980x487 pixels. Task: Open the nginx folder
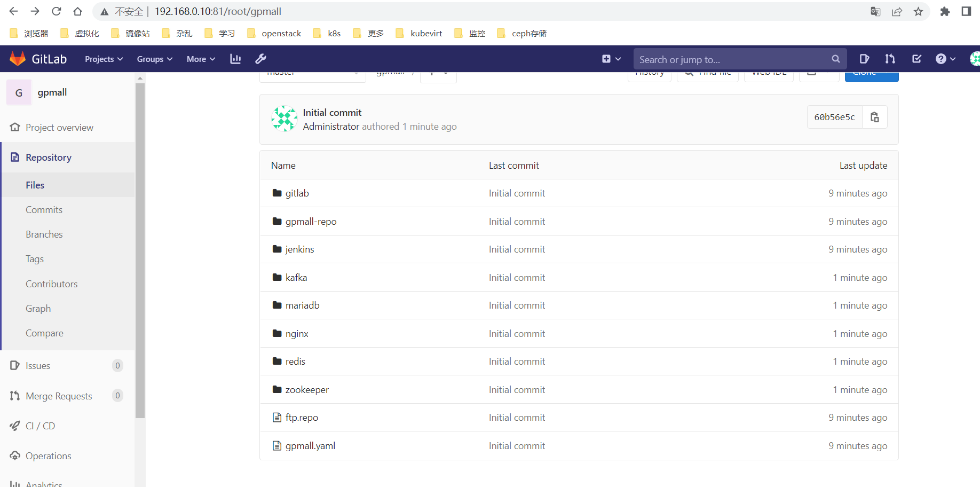point(297,334)
